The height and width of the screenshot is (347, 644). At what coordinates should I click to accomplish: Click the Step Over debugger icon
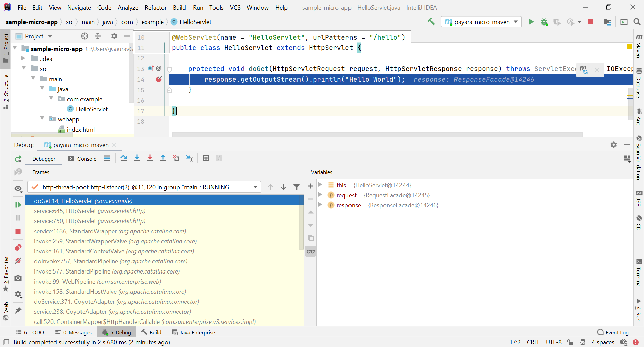tap(123, 158)
